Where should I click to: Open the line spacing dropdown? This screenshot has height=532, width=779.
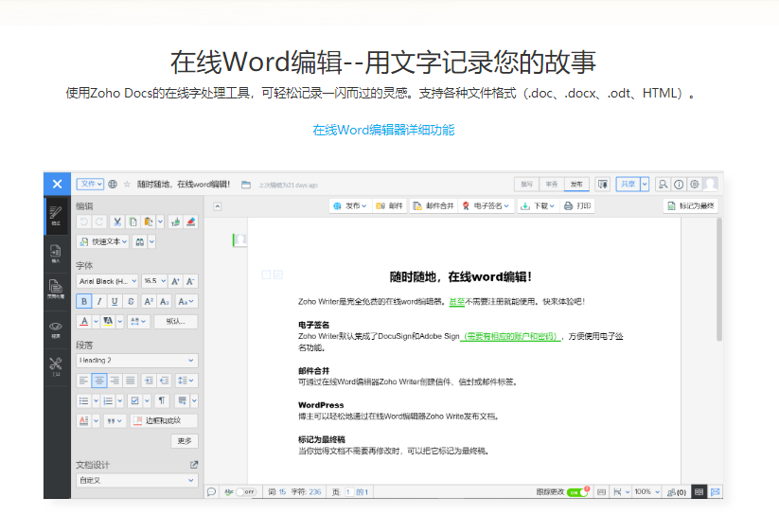click(x=186, y=381)
